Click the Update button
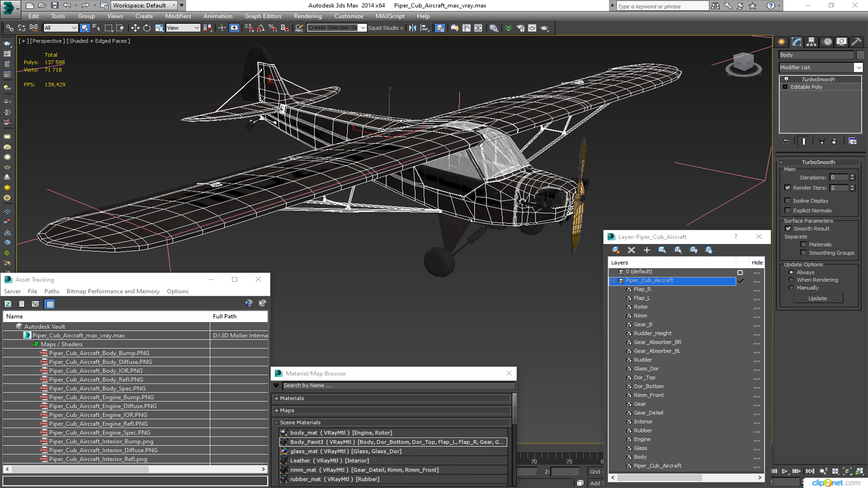Screen dimensions: 868x488 [817, 299]
